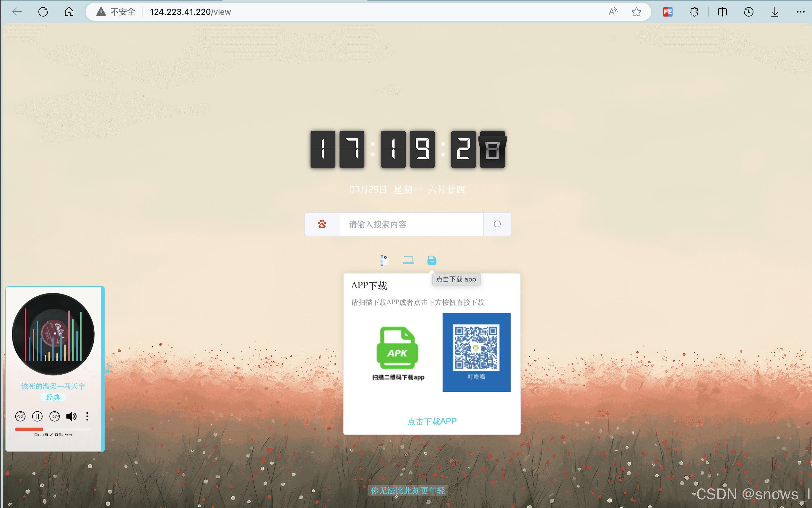Click the APP下载 popup title
The image size is (812, 508).
[369, 286]
